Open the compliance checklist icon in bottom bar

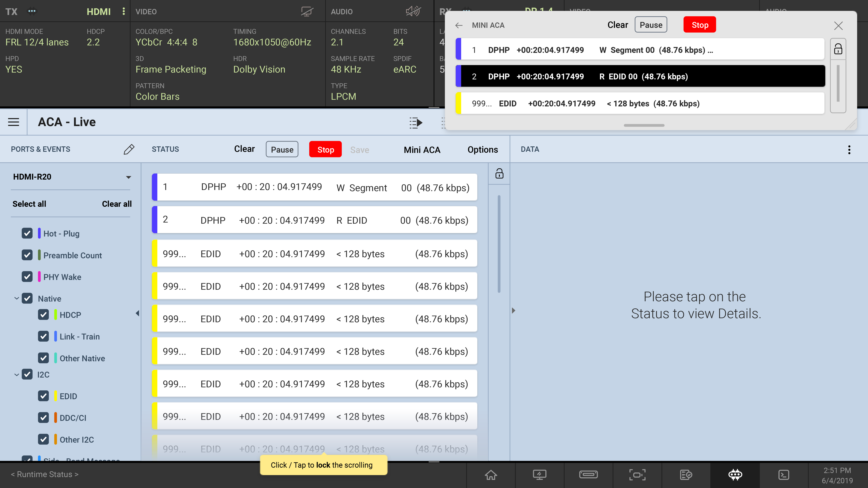[686, 475]
